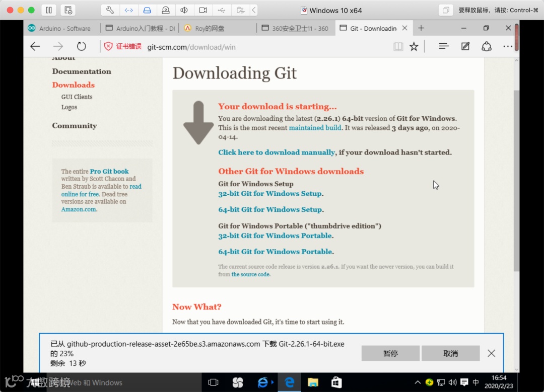This screenshot has height=392, width=544.
Task: Download 32-bit Git for Windows Portable
Action: pos(275,236)
